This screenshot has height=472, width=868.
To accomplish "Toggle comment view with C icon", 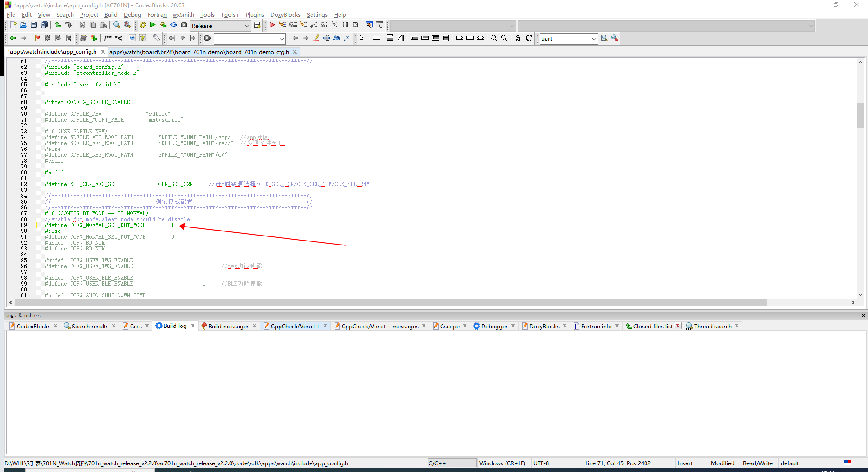I will tap(529, 38).
